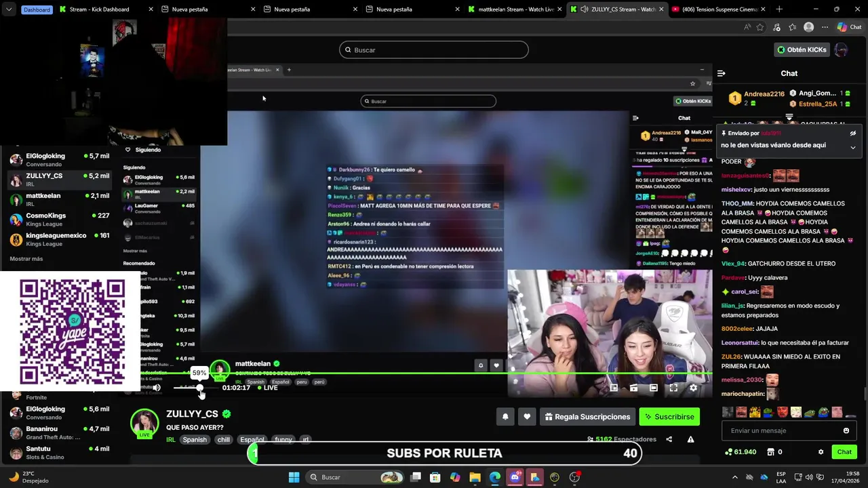The image size is (868, 488).
Task: Show hidden system tray icons
Action: [x=735, y=477]
